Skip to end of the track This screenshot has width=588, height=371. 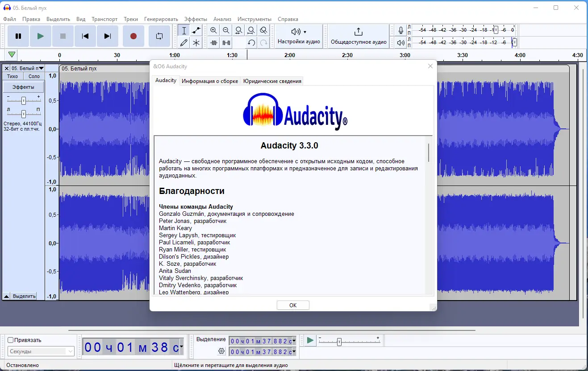[108, 36]
